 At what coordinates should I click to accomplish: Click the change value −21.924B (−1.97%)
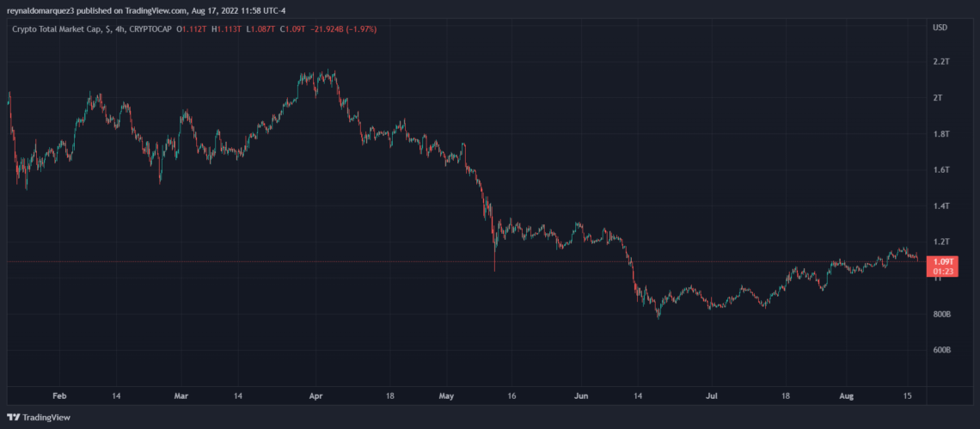point(343,28)
